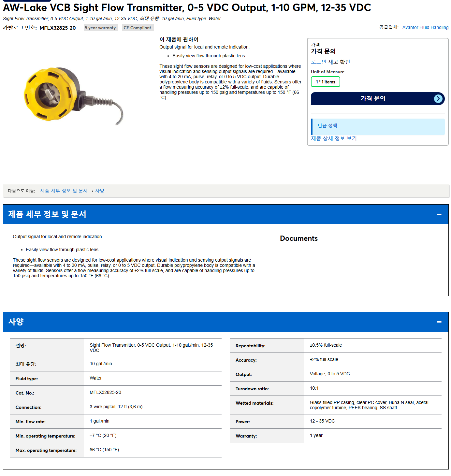Screen dimensions: 451x476
Task: Click the 로그인 link to check stock
Action: point(318,62)
